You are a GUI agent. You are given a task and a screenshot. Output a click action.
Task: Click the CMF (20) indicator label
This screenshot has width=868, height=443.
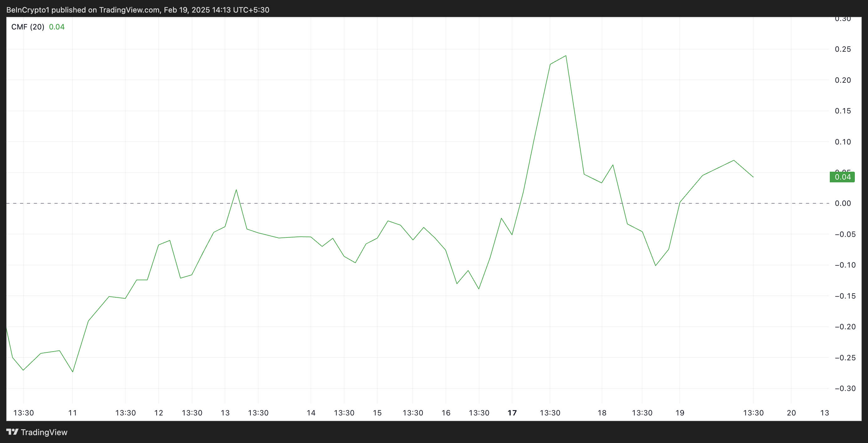(x=28, y=27)
